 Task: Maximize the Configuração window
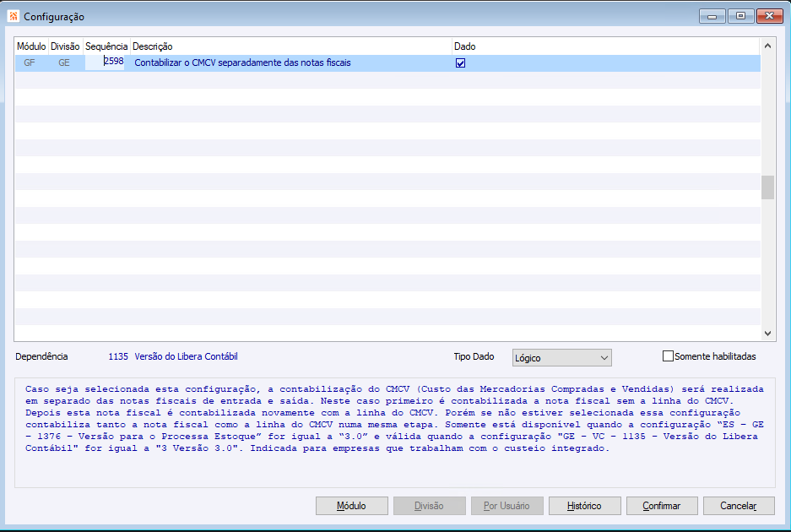click(740, 16)
